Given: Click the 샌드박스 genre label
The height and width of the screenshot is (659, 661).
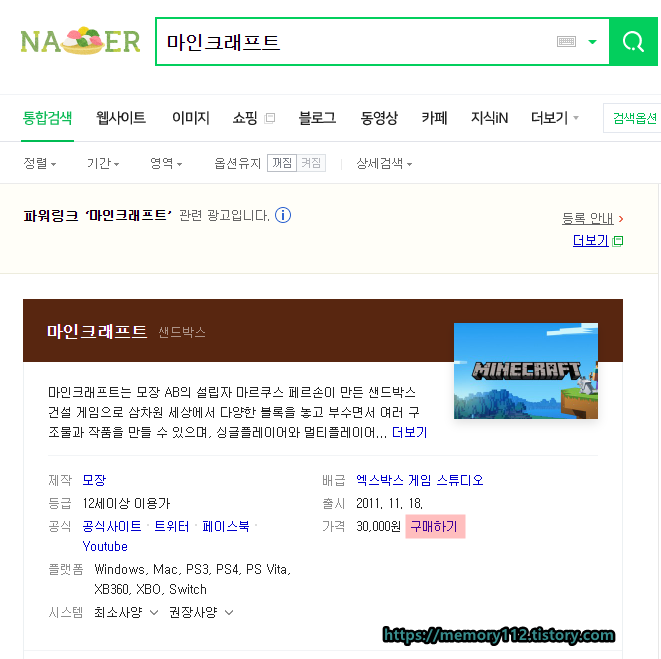Looking at the screenshot, I should pos(182,332).
